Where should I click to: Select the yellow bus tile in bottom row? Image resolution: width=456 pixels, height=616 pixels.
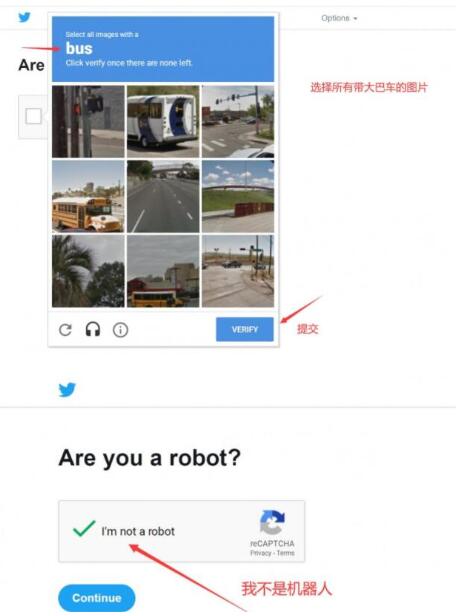pyautogui.click(x=163, y=271)
